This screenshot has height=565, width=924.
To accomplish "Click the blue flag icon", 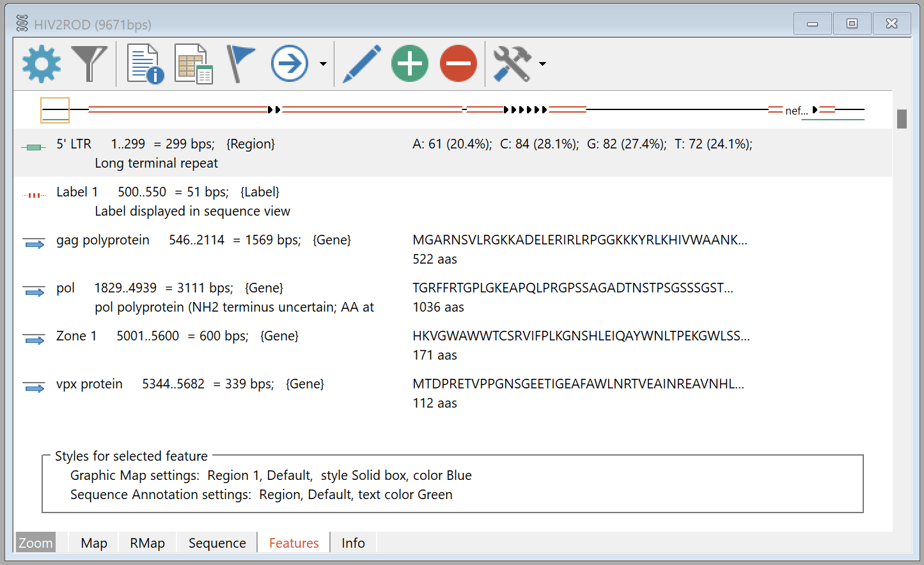I will [x=240, y=63].
